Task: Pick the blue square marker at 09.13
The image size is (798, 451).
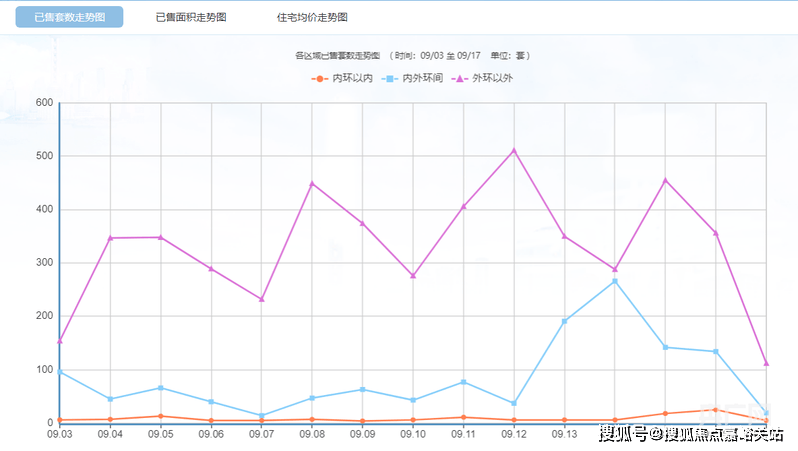Action: coord(564,321)
